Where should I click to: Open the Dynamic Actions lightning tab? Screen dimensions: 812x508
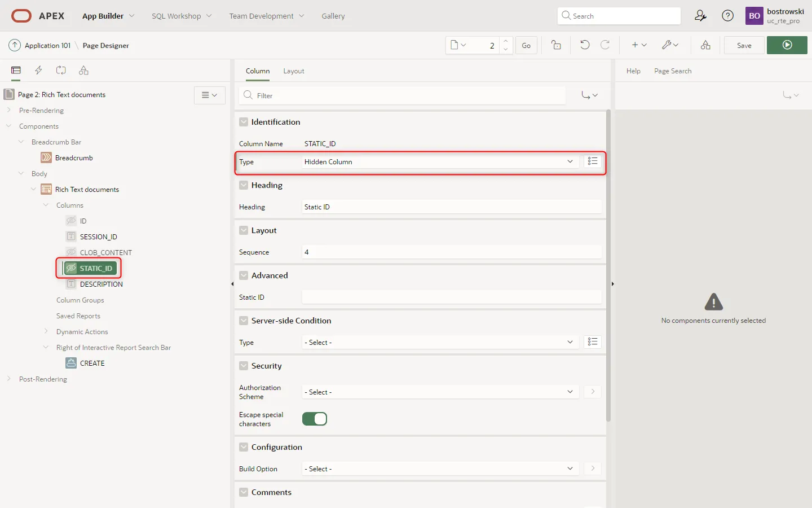38,71
